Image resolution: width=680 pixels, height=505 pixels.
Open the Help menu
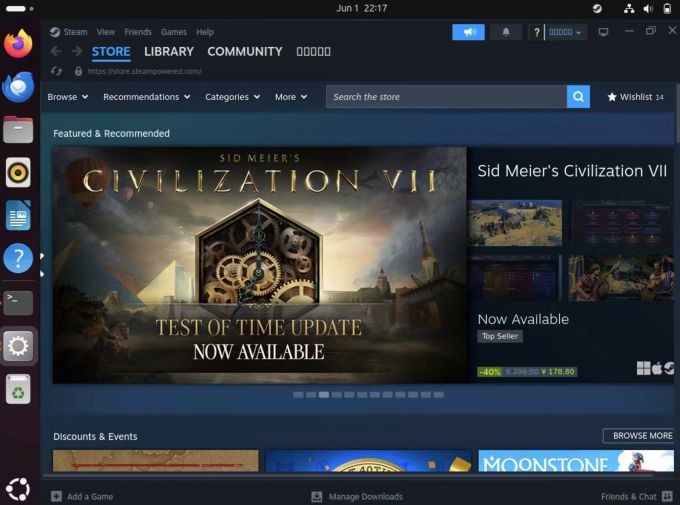205,32
